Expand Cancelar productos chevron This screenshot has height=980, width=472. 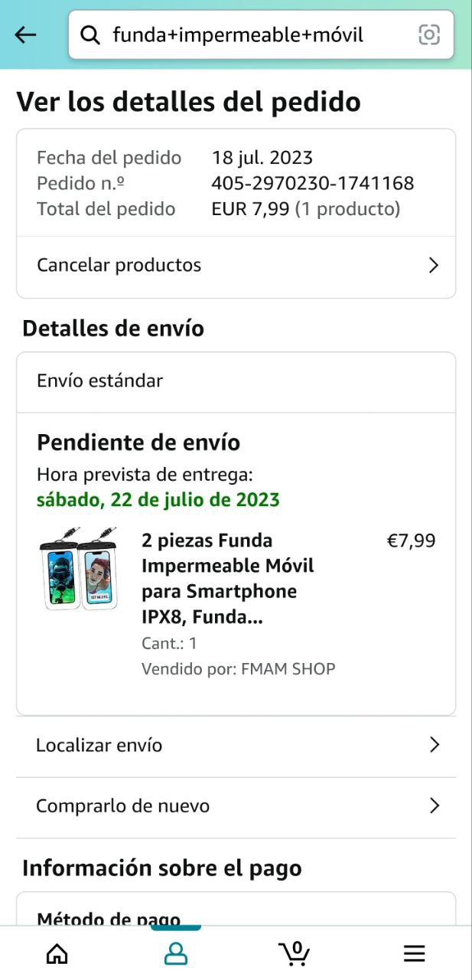[x=434, y=266]
